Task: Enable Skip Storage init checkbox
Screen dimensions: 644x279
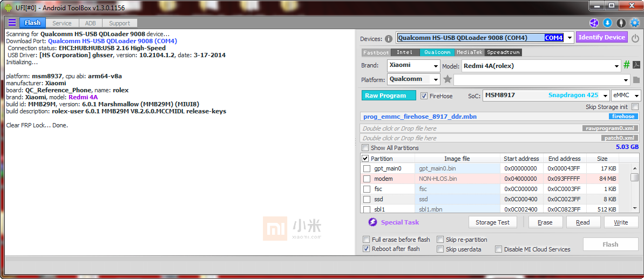Action: point(635,107)
